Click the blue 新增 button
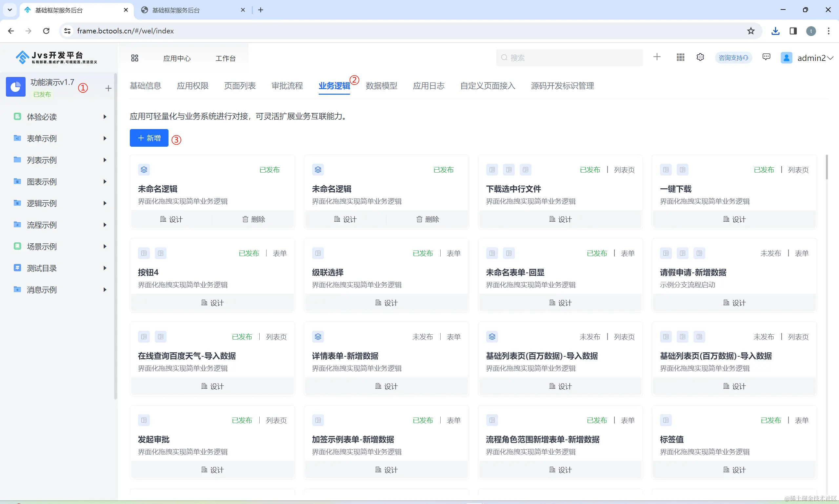 coord(149,138)
